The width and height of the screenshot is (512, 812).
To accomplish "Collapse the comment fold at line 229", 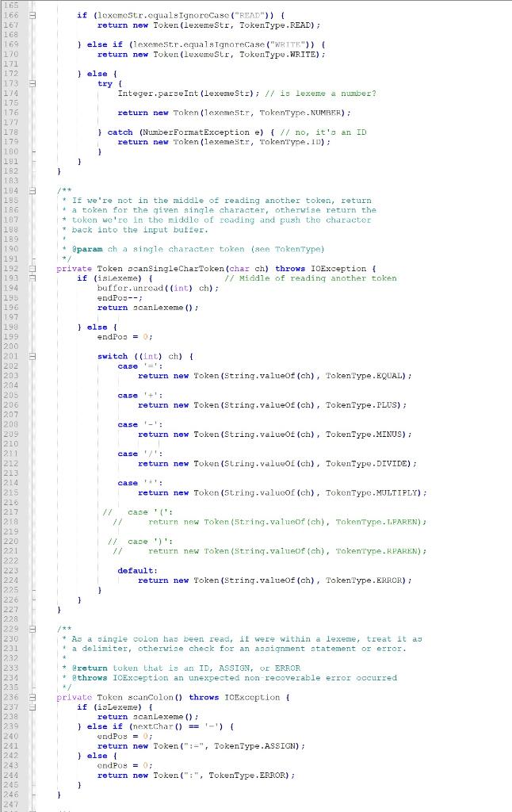I will click(32, 629).
